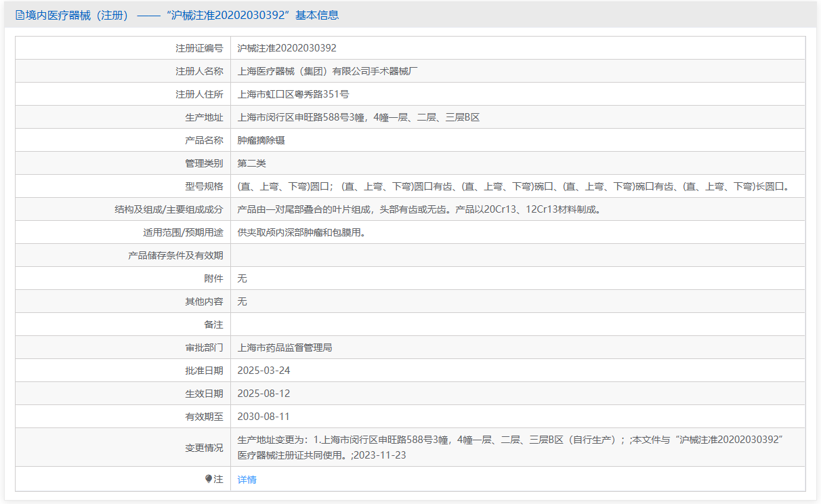The image size is (821, 504).
Task: Click the 生产地址 label
Action: click(x=204, y=117)
